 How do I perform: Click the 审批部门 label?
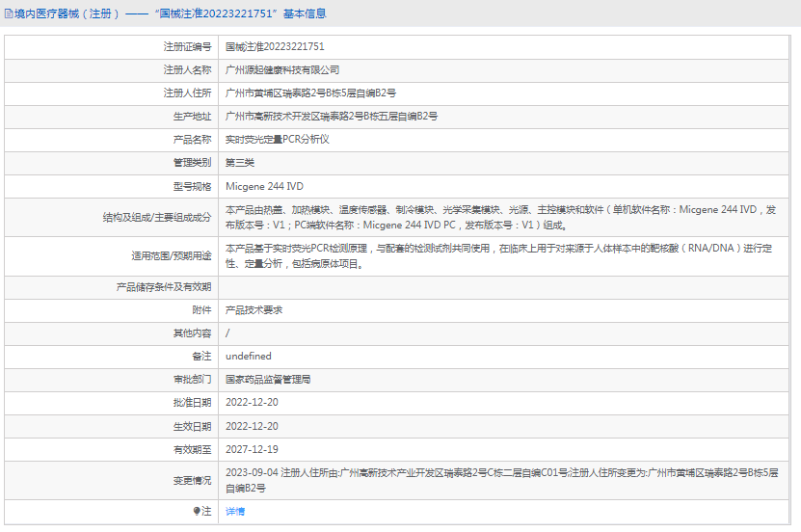point(192,380)
